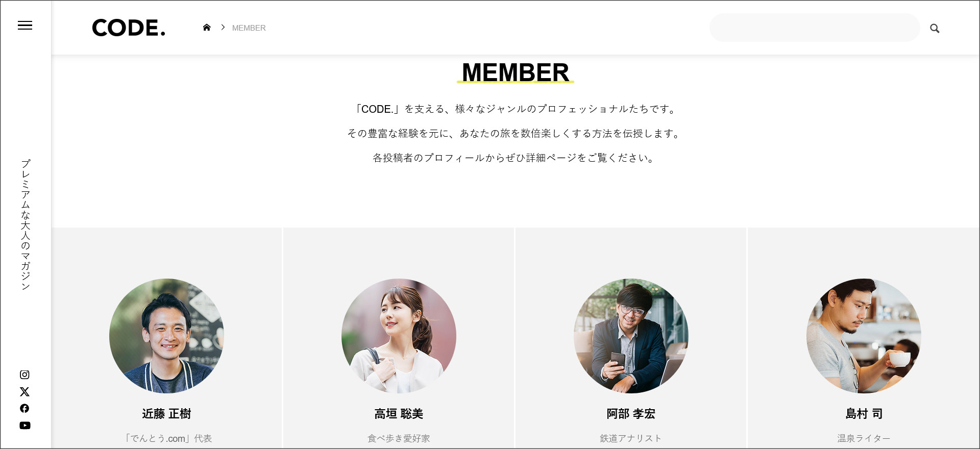Click the name 阿部 孝宏
Image resolution: width=980 pixels, height=449 pixels.
coord(631,414)
